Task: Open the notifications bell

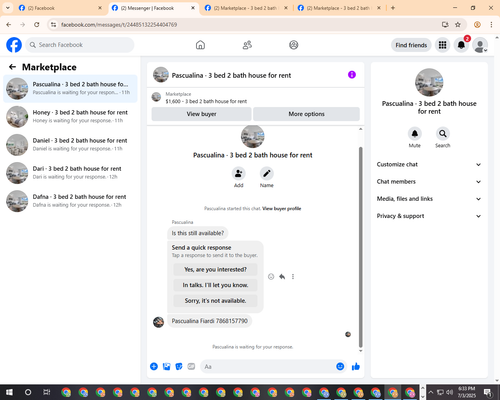Action: pos(461,45)
